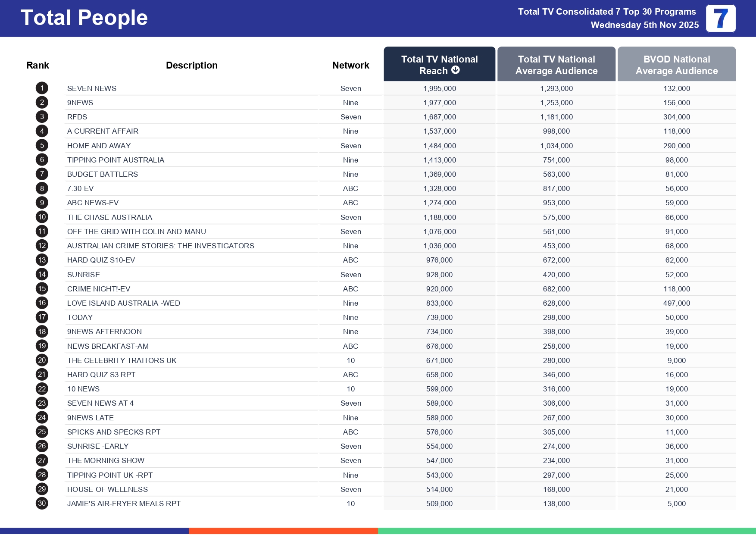
Task: Click the Network column header
Action: 350,66
